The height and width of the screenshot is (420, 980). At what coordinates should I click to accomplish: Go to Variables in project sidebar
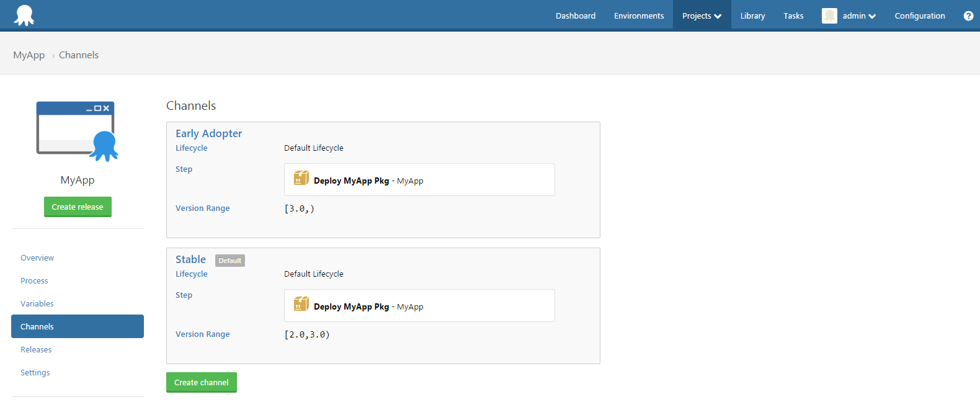pos(37,303)
